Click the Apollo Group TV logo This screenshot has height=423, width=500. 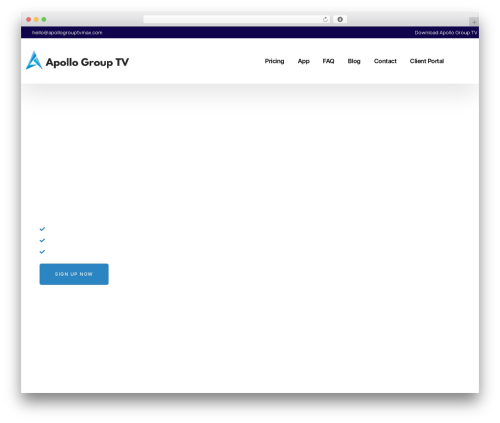point(77,61)
